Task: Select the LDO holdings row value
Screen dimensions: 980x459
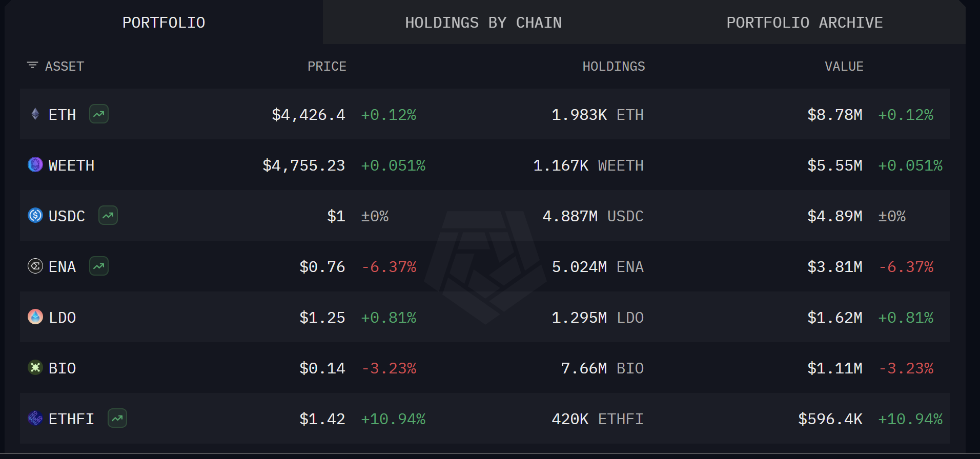Action: click(x=597, y=318)
